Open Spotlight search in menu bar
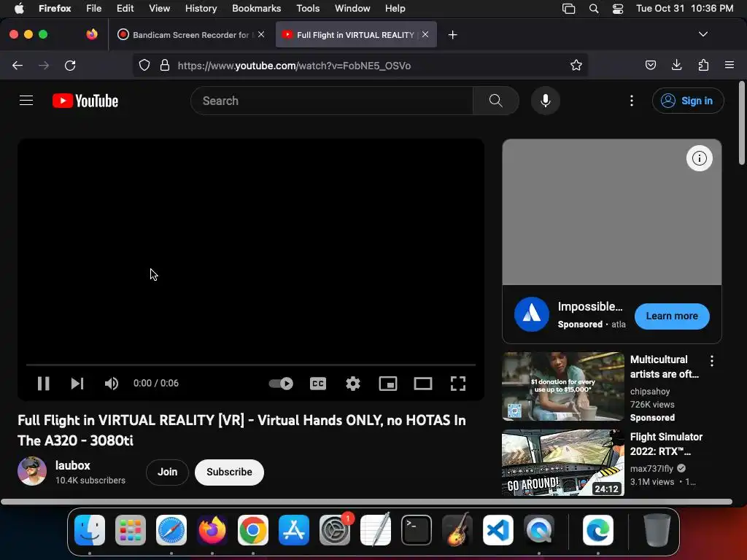This screenshot has width=747, height=560. [x=594, y=9]
